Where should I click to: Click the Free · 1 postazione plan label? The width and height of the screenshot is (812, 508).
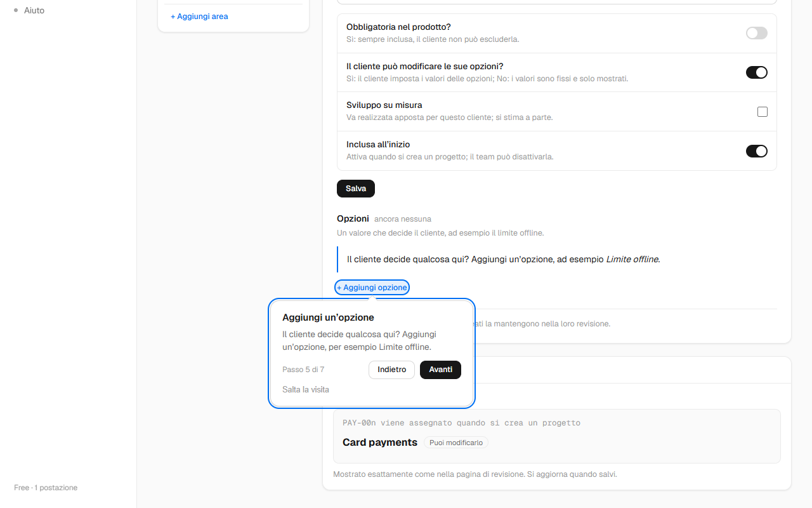click(46, 488)
